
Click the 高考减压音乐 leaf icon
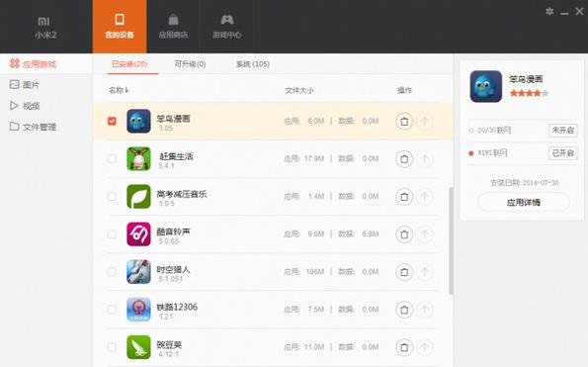pyautogui.click(x=138, y=196)
